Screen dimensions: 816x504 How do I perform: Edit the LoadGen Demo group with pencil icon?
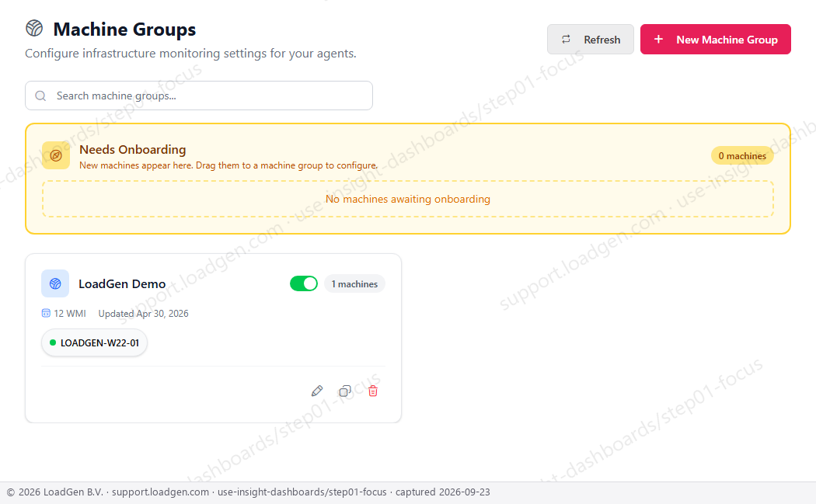coord(317,391)
